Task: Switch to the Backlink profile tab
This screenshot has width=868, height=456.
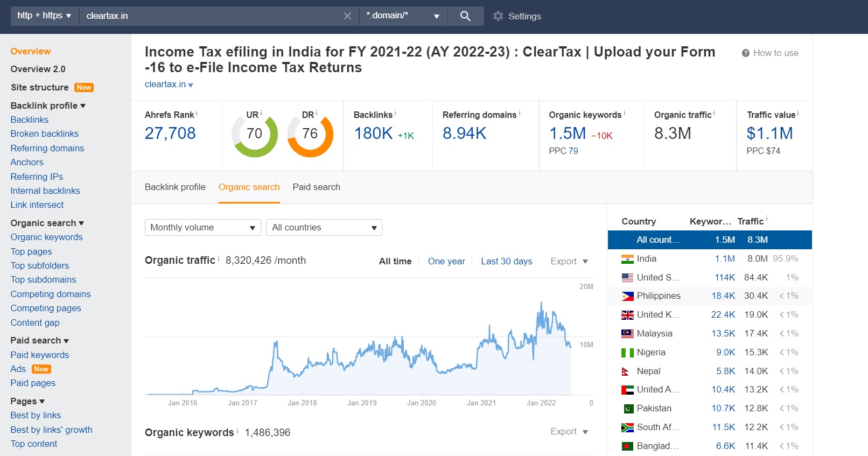Action: tap(175, 187)
